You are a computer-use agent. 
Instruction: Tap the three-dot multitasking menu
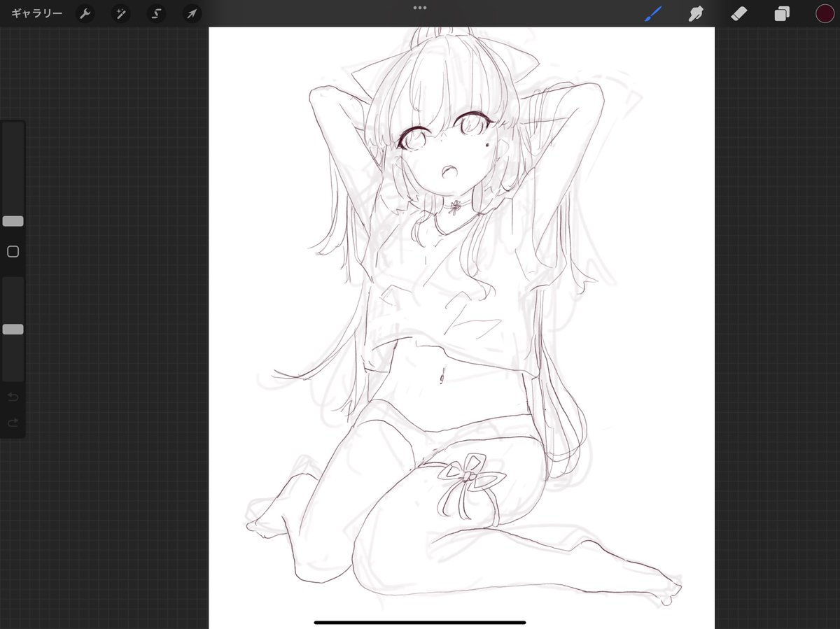pyautogui.click(x=420, y=8)
